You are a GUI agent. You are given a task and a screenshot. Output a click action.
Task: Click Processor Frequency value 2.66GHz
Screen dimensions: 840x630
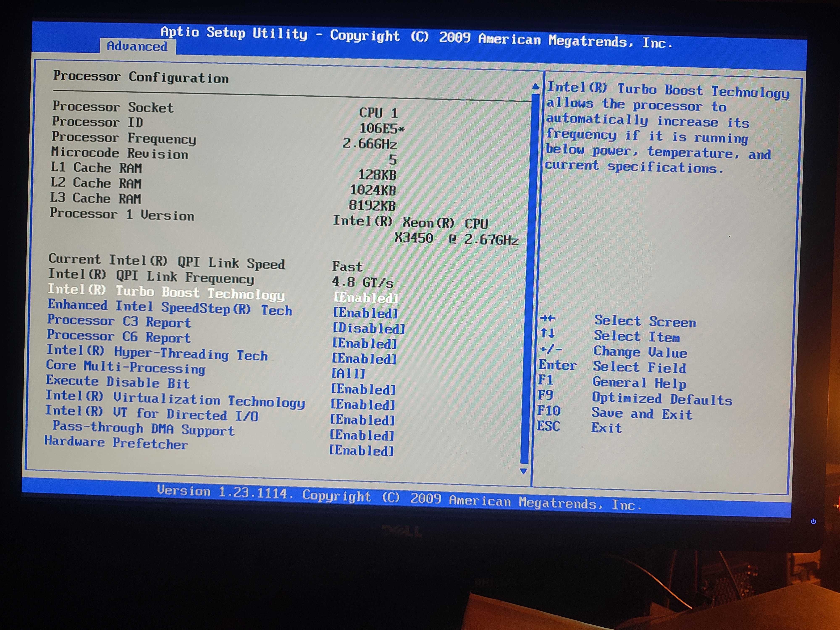click(370, 144)
